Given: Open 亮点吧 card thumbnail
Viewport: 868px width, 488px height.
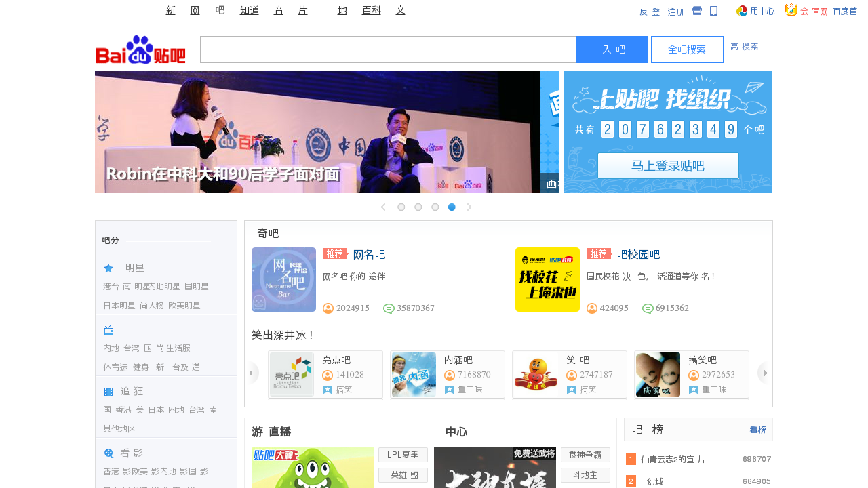Looking at the screenshot, I should tap(292, 375).
